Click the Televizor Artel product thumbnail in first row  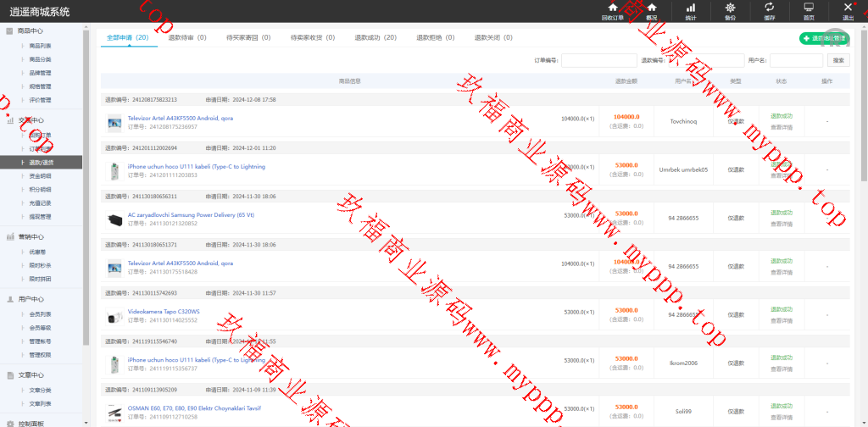114,124
